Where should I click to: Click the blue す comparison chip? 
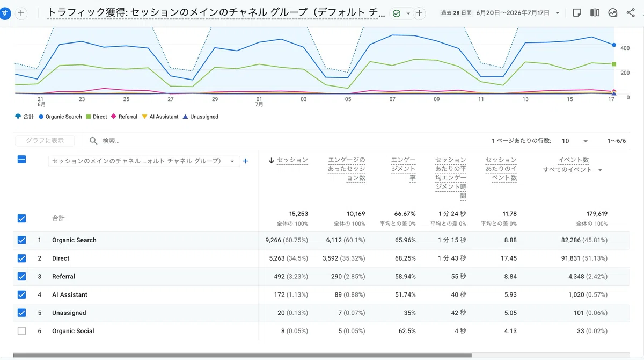[x=5, y=13]
